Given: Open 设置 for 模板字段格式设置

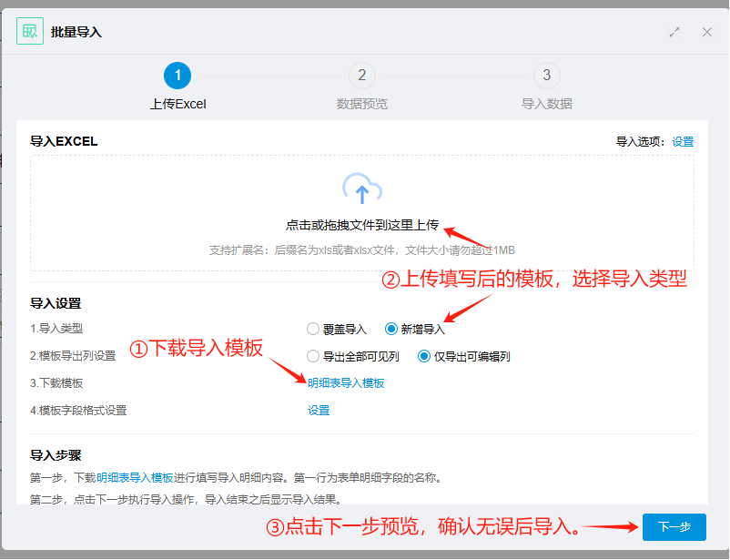Looking at the screenshot, I should pos(319,411).
